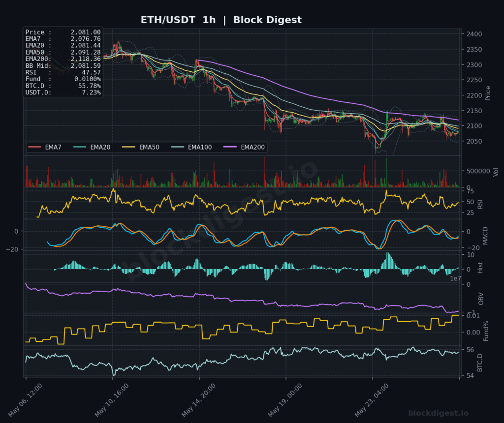Click the 1e7 scale annotation
Viewport: 504px width, 423px height.
click(x=455, y=278)
